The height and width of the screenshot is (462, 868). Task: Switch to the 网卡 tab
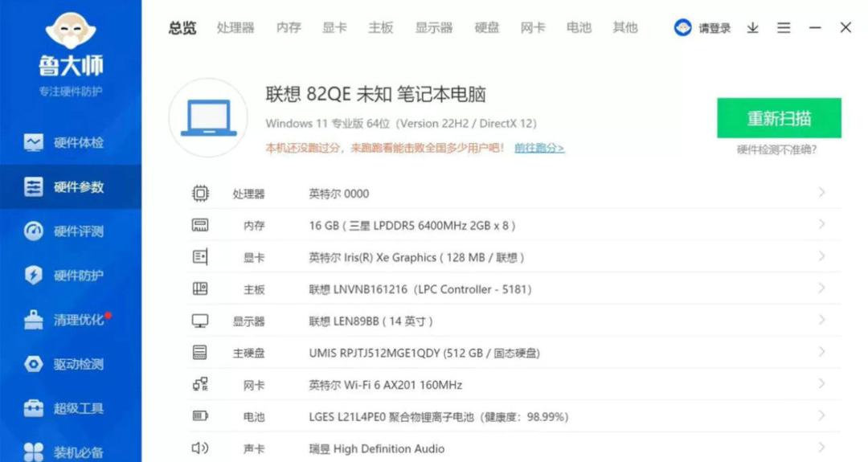[533, 27]
